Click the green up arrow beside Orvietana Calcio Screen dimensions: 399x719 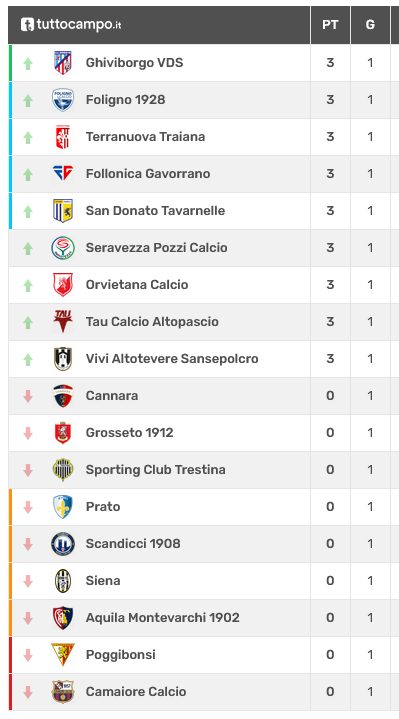28,285
